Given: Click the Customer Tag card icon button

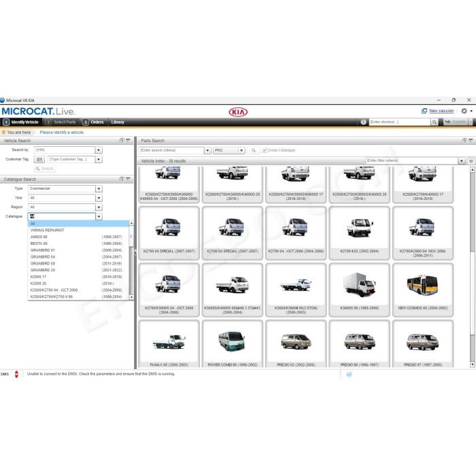Looking at the screenshot, I should point(39,159).
